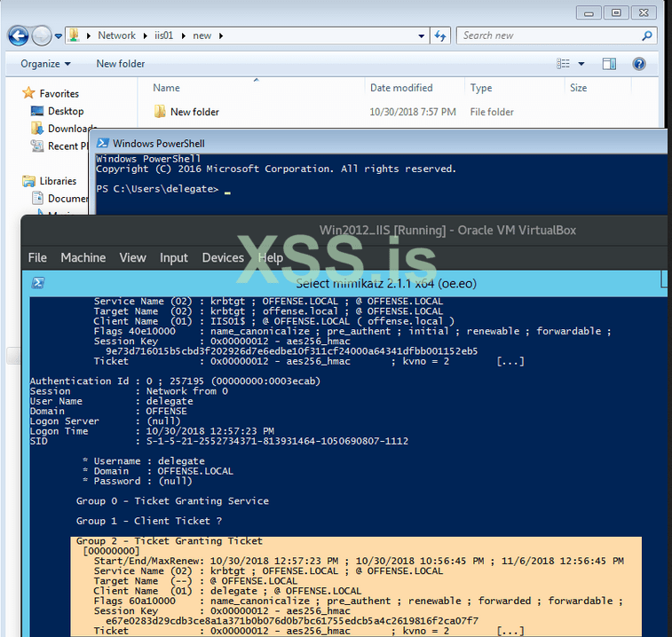Open the VirtualBox File menu
The height and width of the screenshot is (637, 672).
(x=37, y=257)
